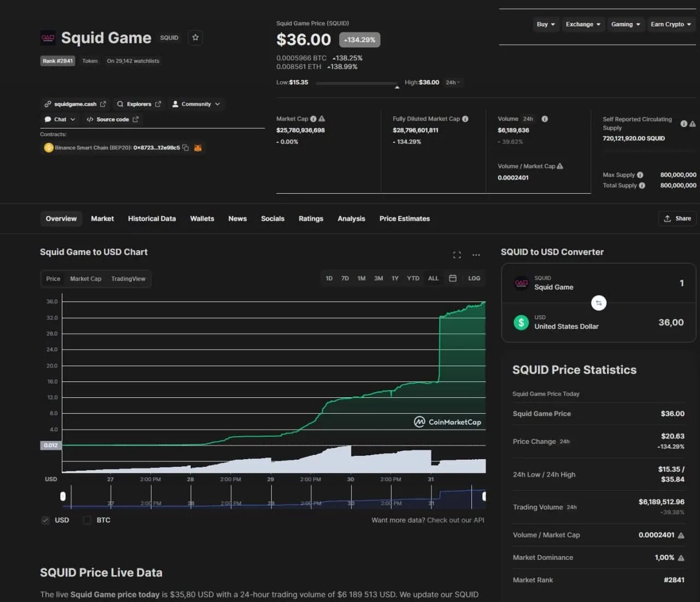Click the Share button

(678, 218)
